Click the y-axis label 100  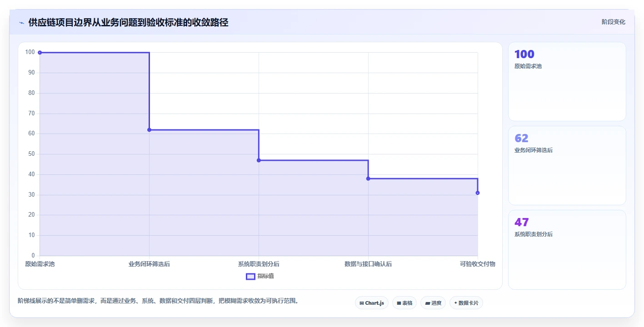pos(30,52)
